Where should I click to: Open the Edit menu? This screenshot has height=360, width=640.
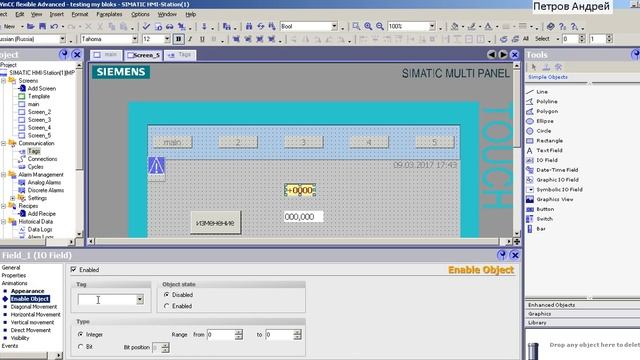[x=20, y=14]
